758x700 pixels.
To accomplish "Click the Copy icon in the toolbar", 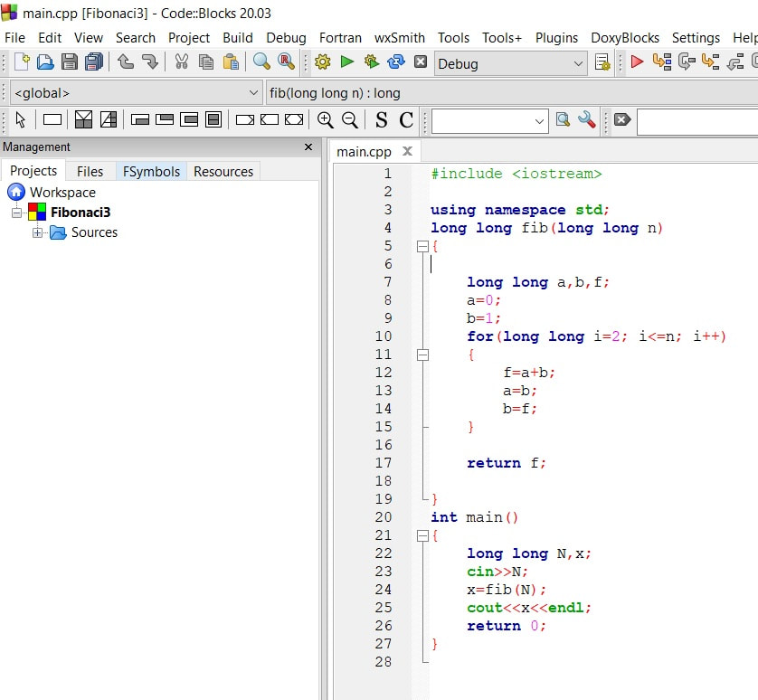I will point(206,62).
